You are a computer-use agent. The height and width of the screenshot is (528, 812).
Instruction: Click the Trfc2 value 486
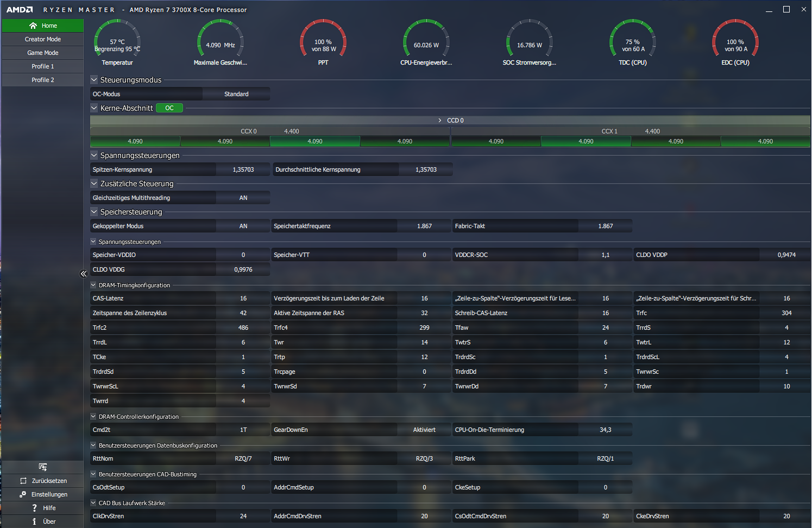coord(243,328)
